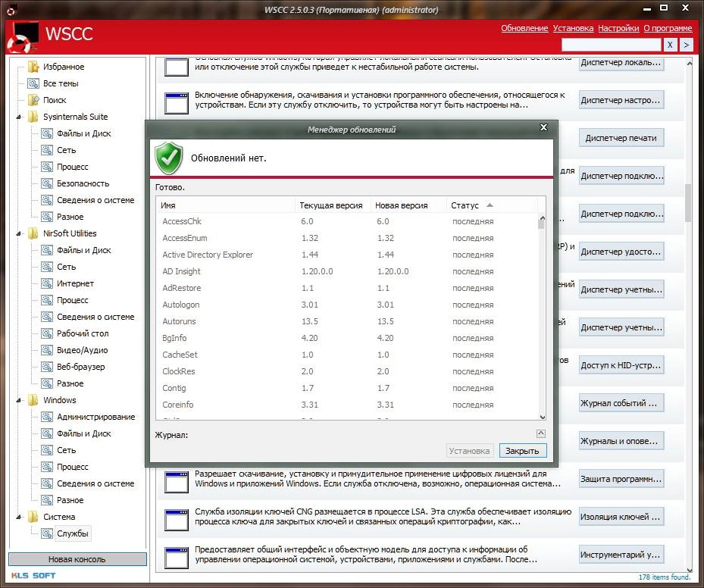The height and width of the screenshot is (588, 704).
Task: Click the Видео/Аудио category icon
Action: pyautogui.click(x=47, y=350)
